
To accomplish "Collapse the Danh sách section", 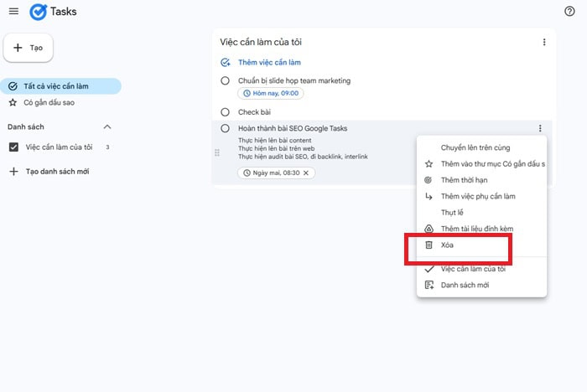I will 107,126.
